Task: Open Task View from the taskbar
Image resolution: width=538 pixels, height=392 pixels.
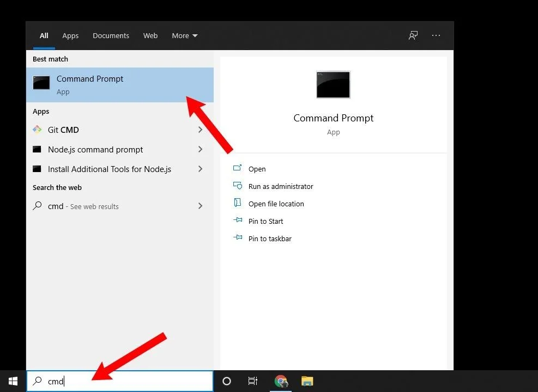Action: pos(252,381)
